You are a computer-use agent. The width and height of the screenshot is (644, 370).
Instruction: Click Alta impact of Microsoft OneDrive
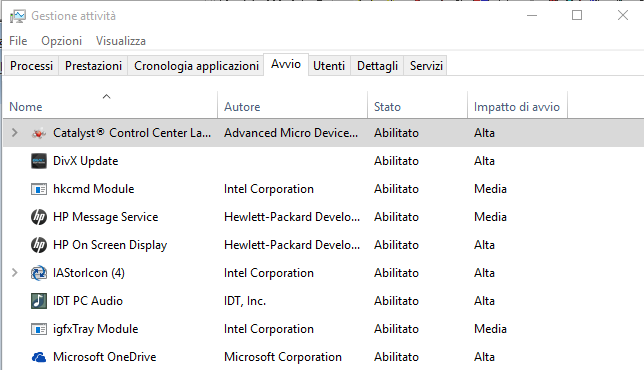pyautogui.click(x=484, y=357)
